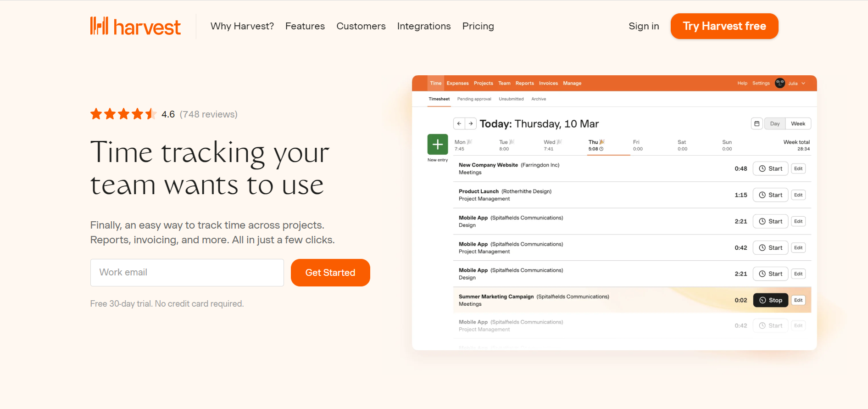This screenshot has height=409, width=868.
Task: View the Pricing page
Action: [478, 26]
